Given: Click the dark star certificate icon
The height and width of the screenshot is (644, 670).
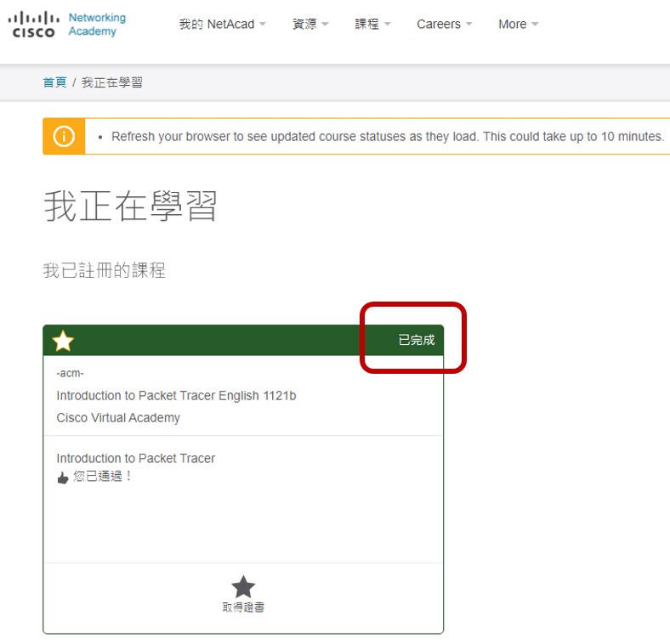Looking at the screenshot, I should click(x=243, y=586).
